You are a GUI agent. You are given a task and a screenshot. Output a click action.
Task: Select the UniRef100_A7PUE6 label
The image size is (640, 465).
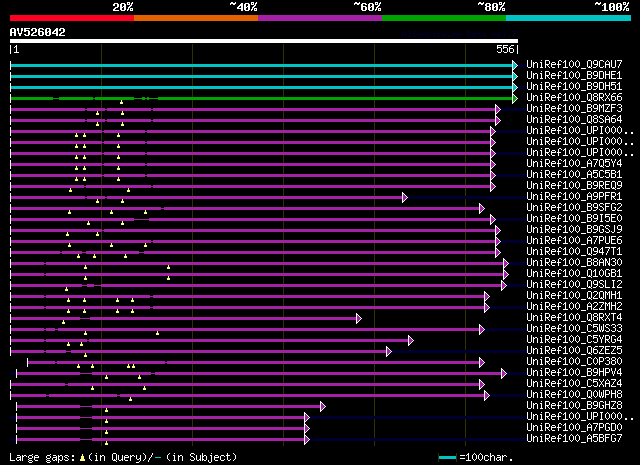[x=574, y=241]
